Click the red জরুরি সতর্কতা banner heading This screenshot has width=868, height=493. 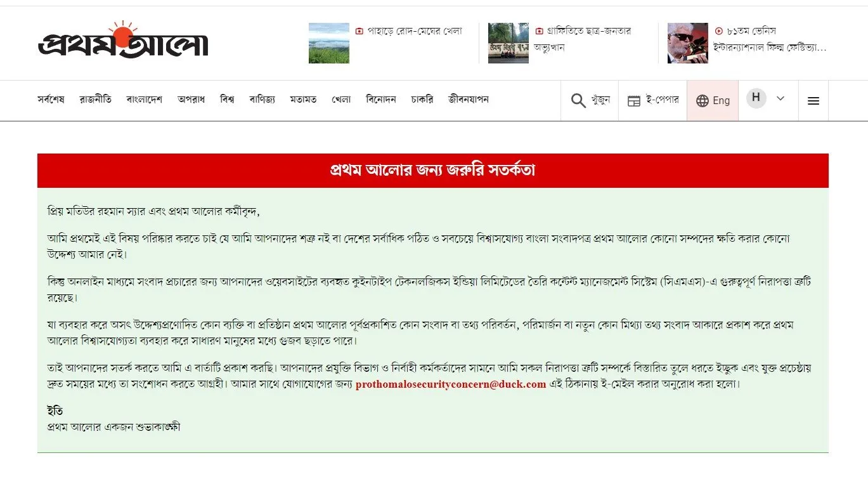pos(432,171)
